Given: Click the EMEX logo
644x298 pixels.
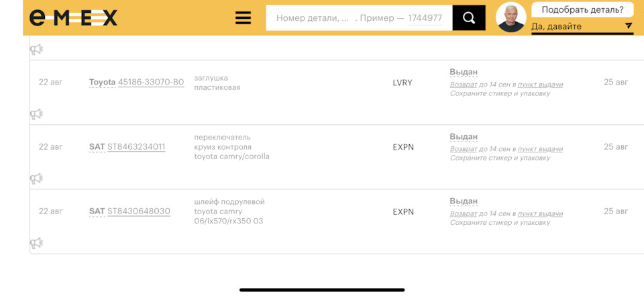Looking at the screenshot, I should (x=73, y=17).
